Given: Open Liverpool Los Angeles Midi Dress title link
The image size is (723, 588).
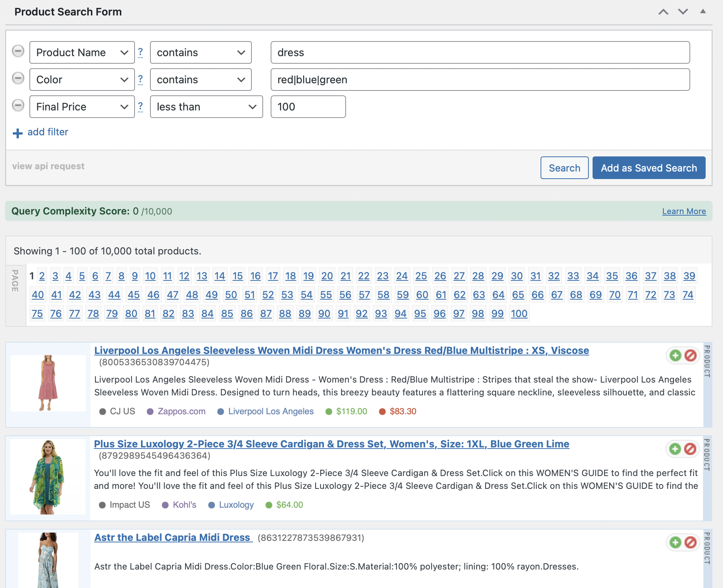Looking at the screenshot, I should point(342,351).
